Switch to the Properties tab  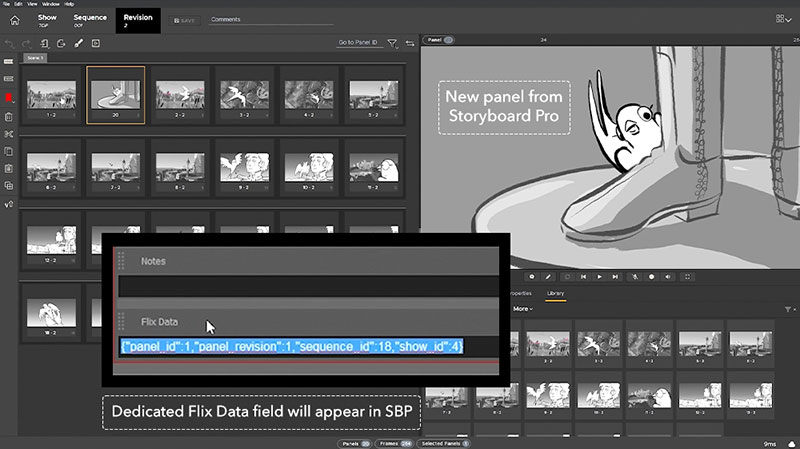tap(521, 293)
